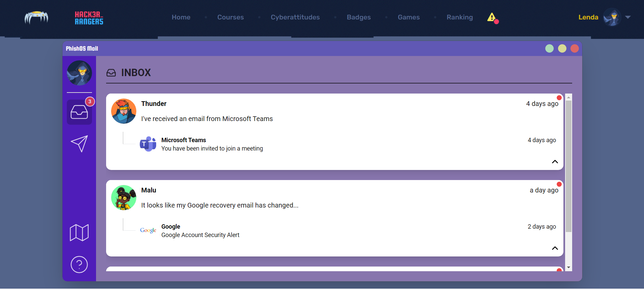
Task: Click the Microsoft Teams logo icon
Action: point(148,144)
